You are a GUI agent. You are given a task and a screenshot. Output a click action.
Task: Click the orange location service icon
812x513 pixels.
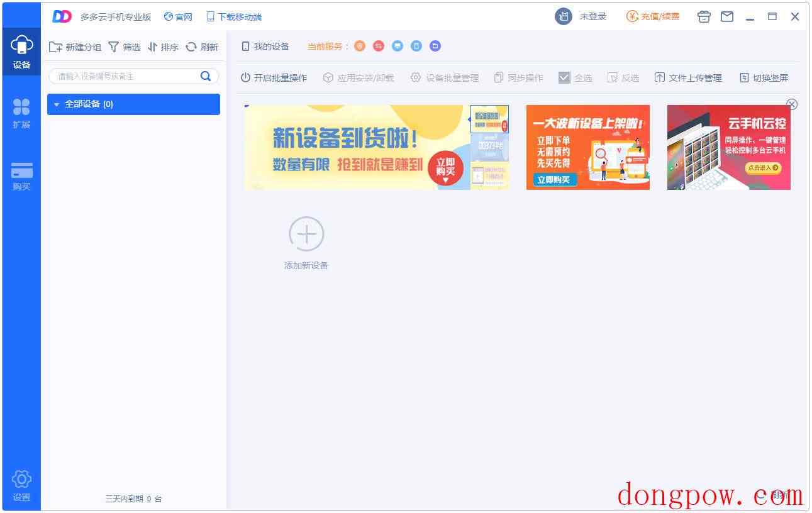coord(360,46)
